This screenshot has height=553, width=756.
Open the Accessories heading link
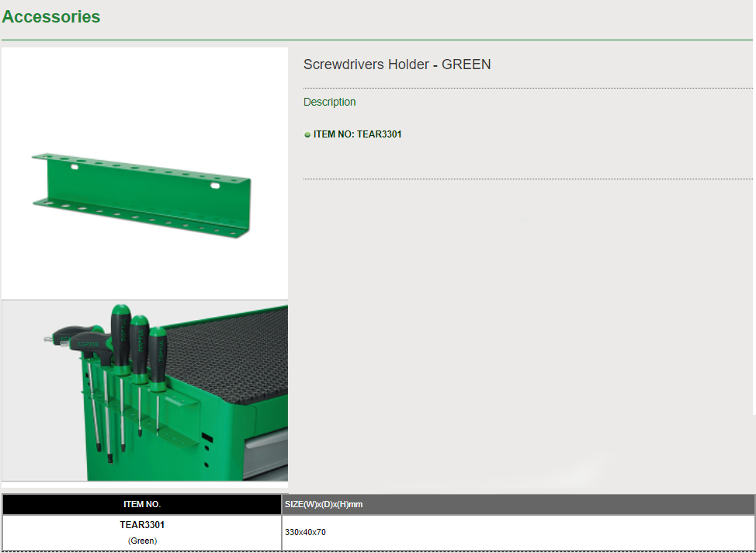click(51, 17)
